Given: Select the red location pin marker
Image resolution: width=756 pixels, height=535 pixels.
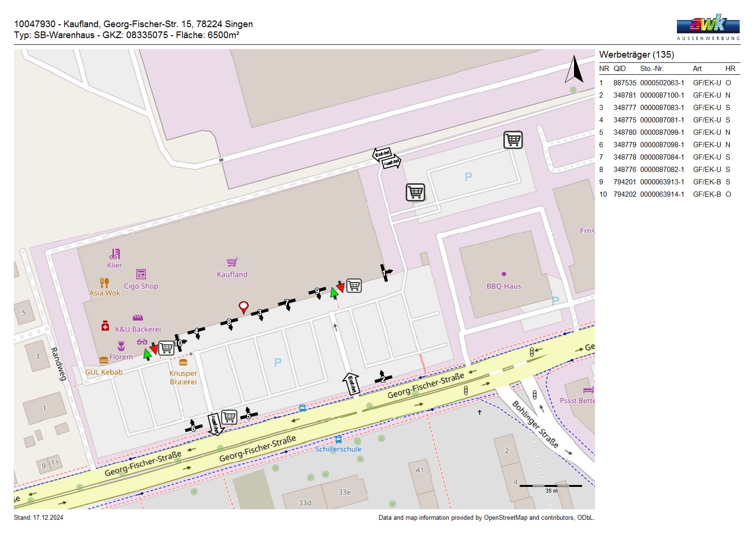Looking at the screenshot, I should point(243,307).
